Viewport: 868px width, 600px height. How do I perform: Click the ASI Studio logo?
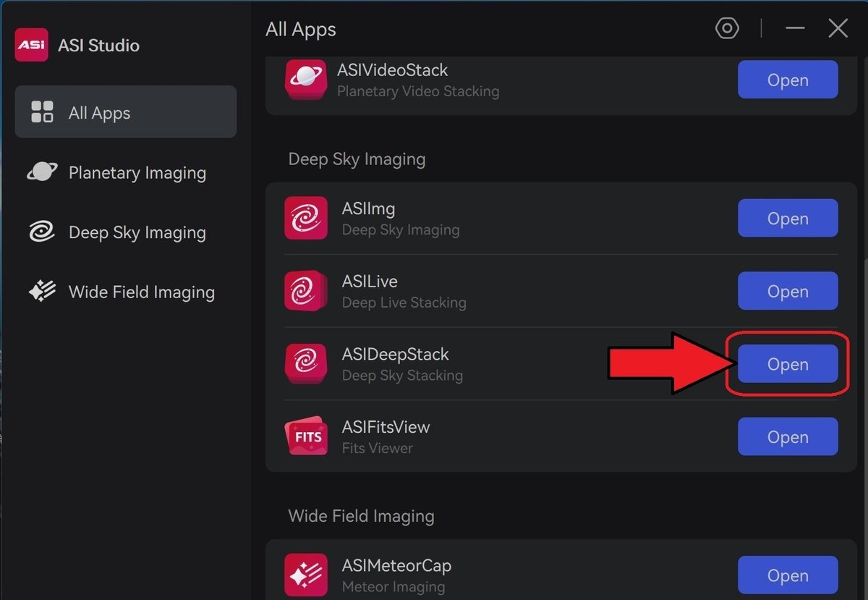[x=31, y=45]
